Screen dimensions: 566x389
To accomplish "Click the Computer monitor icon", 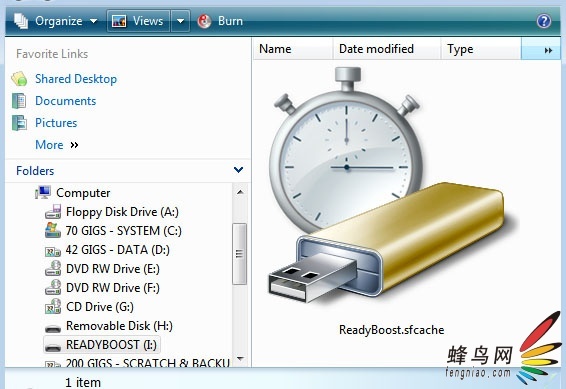I will (43, 192).
